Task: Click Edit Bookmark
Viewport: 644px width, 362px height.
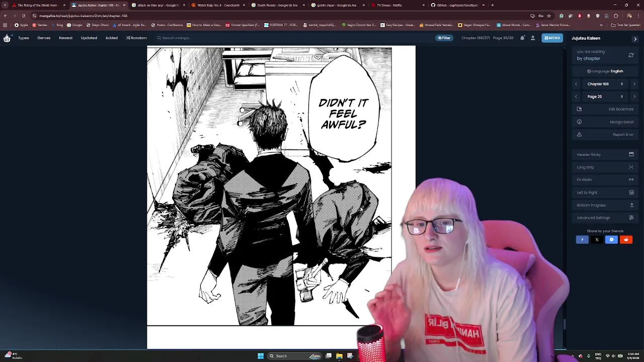Action: (x=605, y=109)
